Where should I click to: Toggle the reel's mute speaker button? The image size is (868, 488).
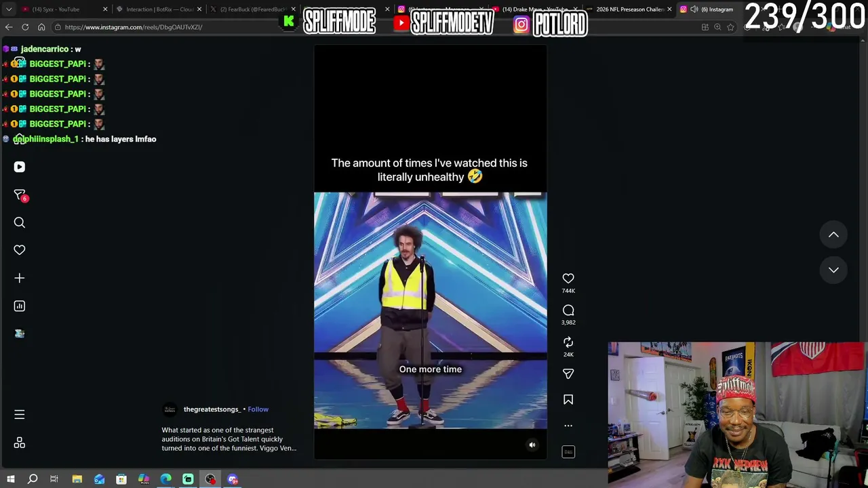[x=532, y=445]
